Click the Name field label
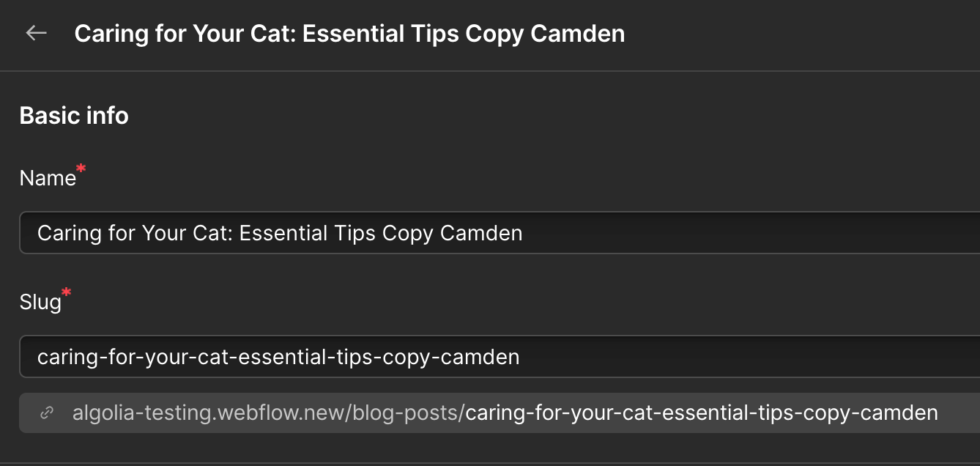The height and width of the screenshot is (466, 980). coord(48,178)
